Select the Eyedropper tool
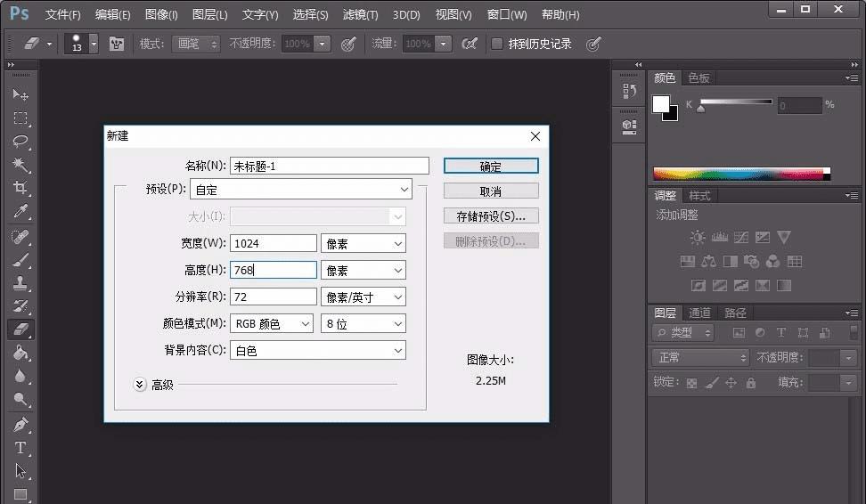 (x=20, y=212)
